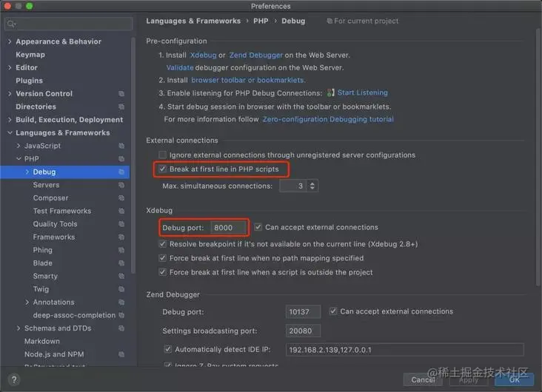The image size is (542, 392).
Task: Toggle Resolve breakpoint if not available checkbox
Action: click(162, 244)
